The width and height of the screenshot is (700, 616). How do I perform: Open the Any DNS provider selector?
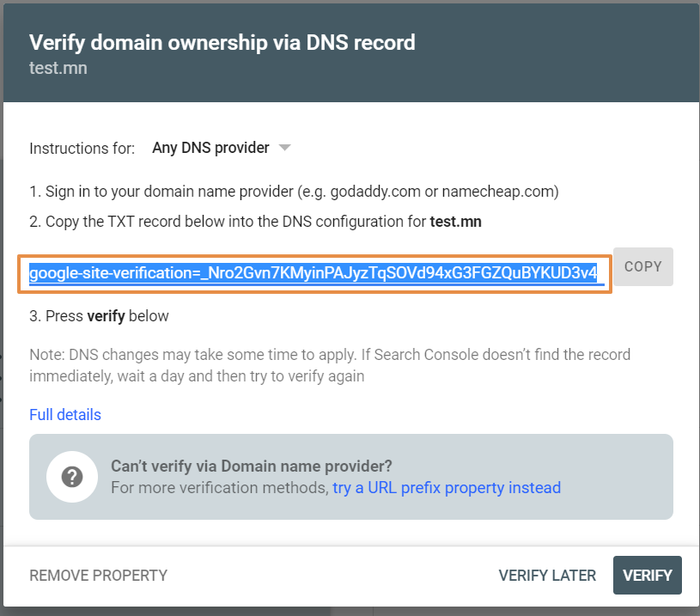(x=221, y=148)
